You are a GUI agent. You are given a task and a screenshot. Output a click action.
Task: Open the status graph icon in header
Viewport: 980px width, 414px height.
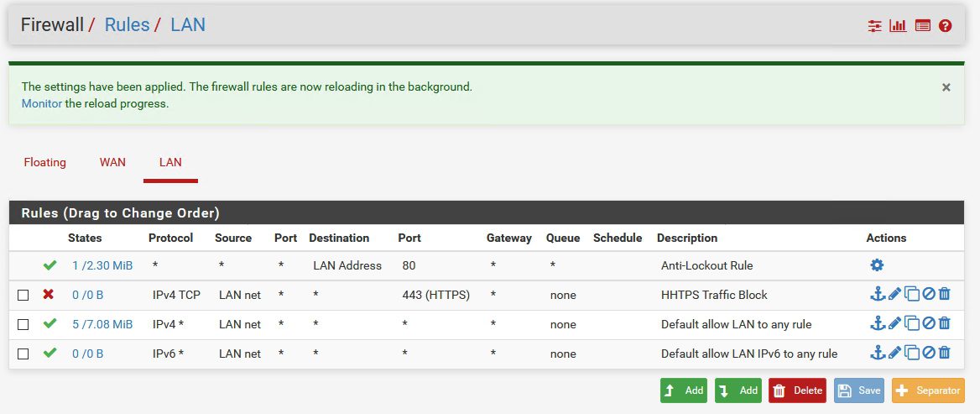pos(899,26)
